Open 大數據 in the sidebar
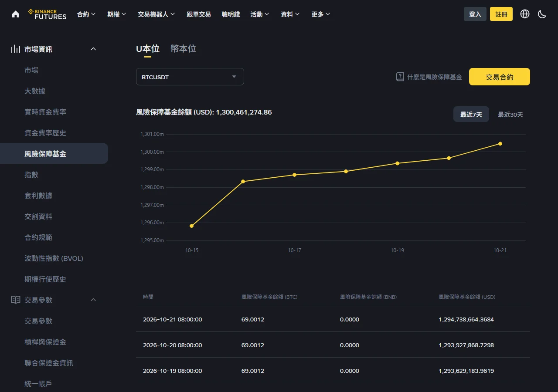Viewport: 558px width, 392px height. 35,91
